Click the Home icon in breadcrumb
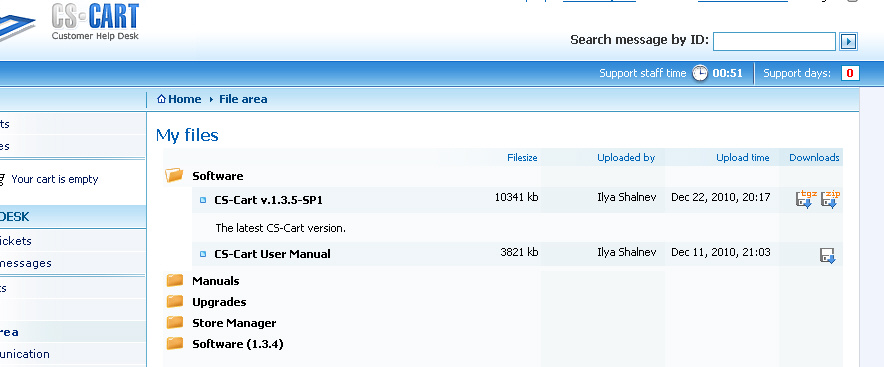884x367 pixels. (x=161, y=99)
